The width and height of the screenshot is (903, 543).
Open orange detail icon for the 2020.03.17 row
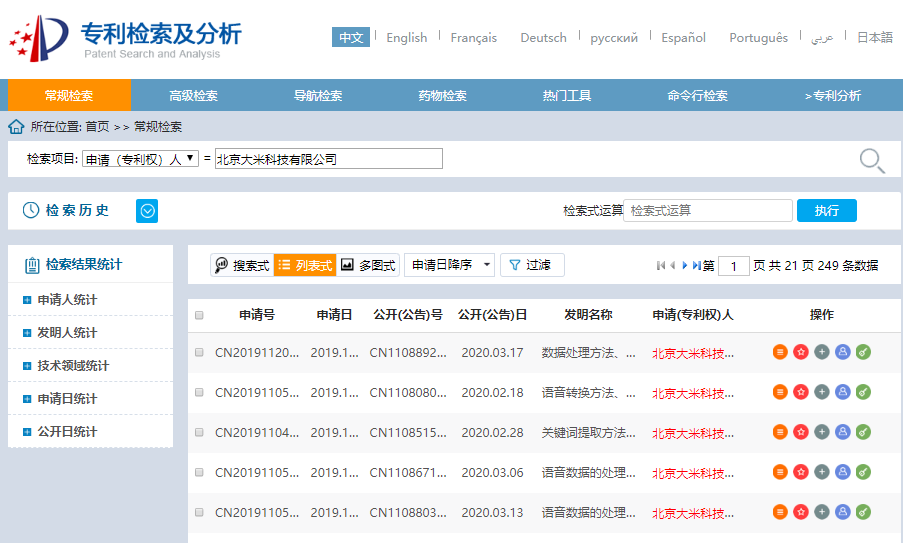780,352
